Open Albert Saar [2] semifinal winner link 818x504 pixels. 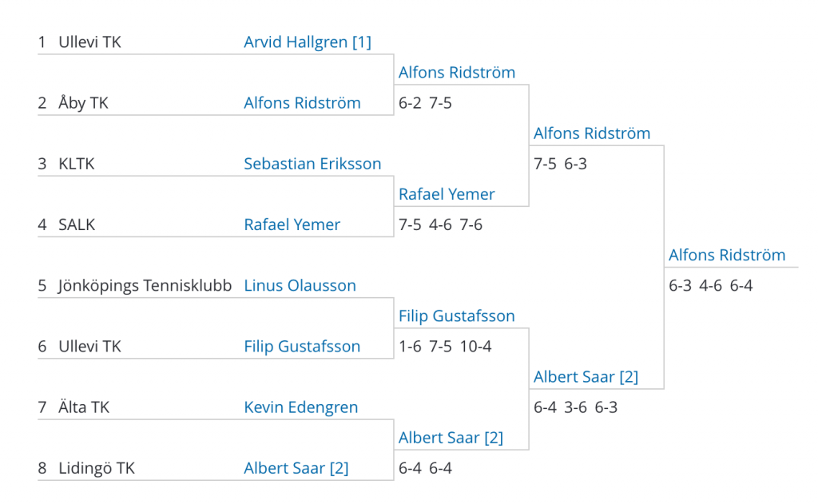(x=586, y=377)
